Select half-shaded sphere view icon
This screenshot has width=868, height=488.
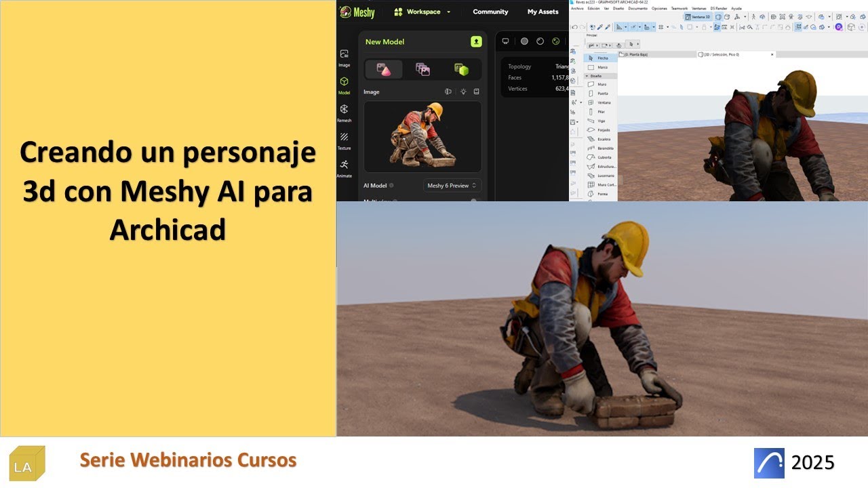point(540,41)
